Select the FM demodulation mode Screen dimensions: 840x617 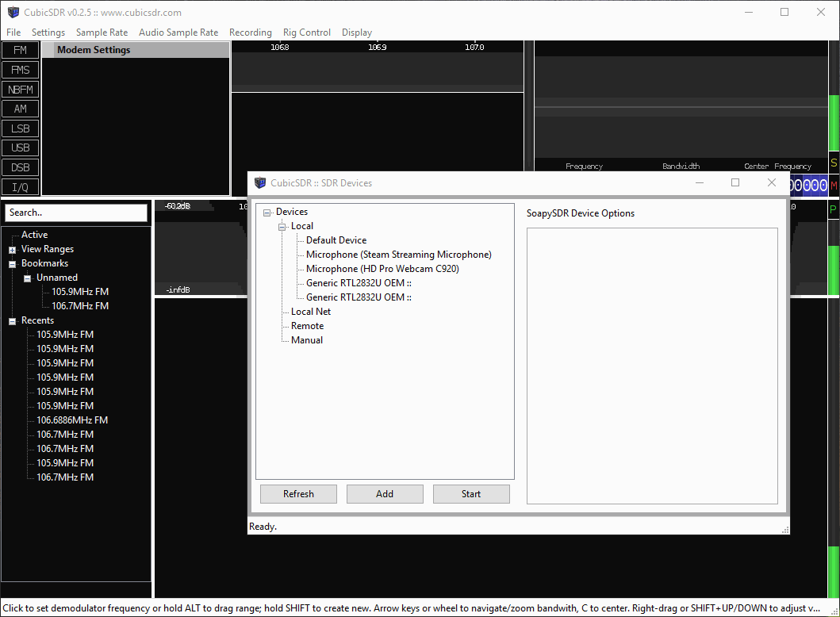click(x=20, y=49)
